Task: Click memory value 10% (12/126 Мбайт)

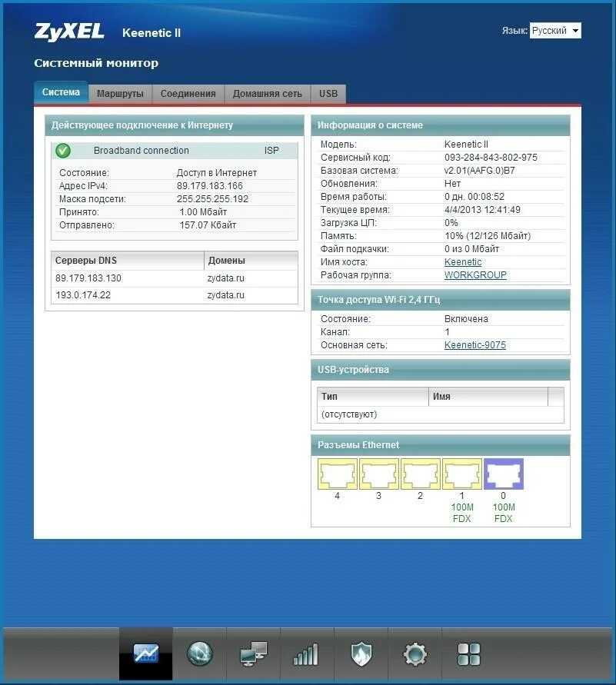Action: click(x=488, y=236)
